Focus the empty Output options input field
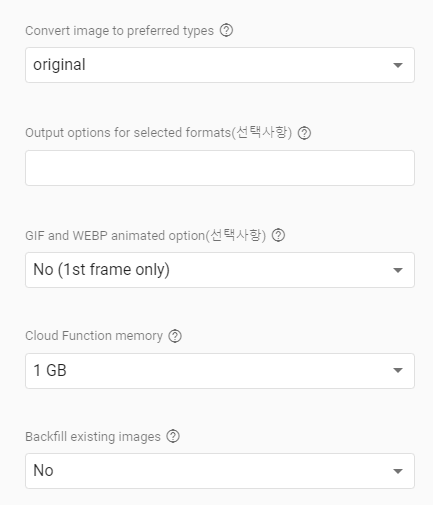433x505 pixels. point(220,168)
